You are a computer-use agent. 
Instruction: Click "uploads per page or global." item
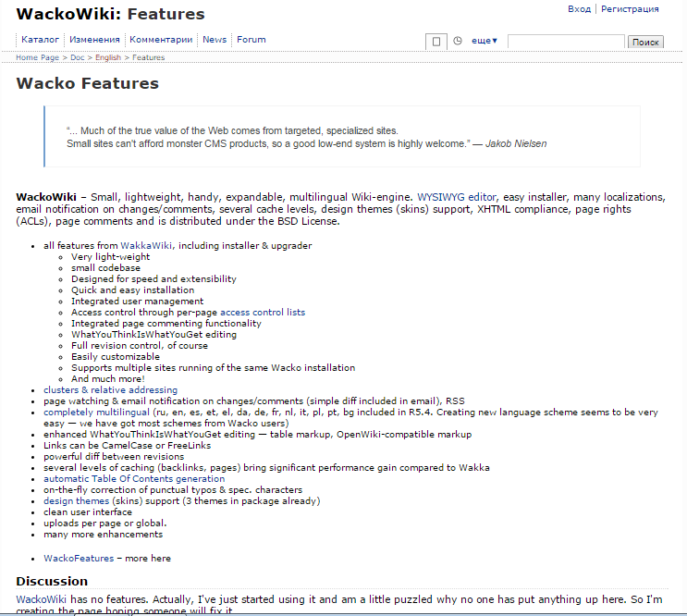[105, 524]
